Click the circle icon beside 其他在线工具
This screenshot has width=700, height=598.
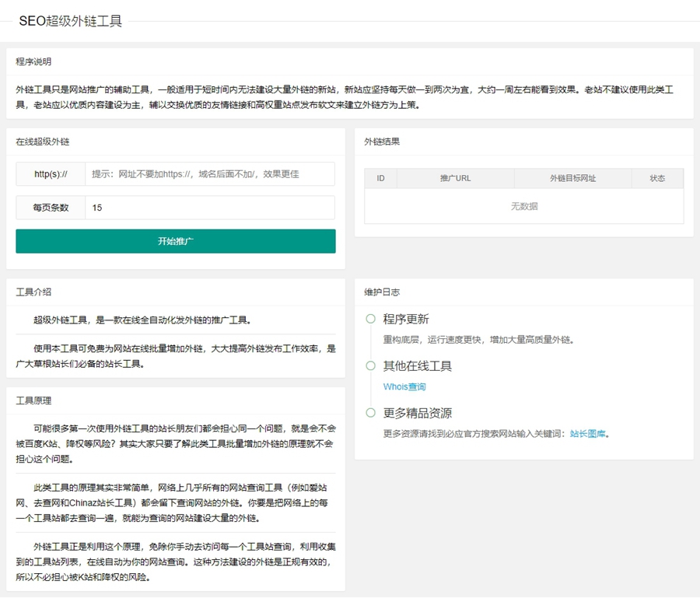pyautogui.click(x=370, y=365)
